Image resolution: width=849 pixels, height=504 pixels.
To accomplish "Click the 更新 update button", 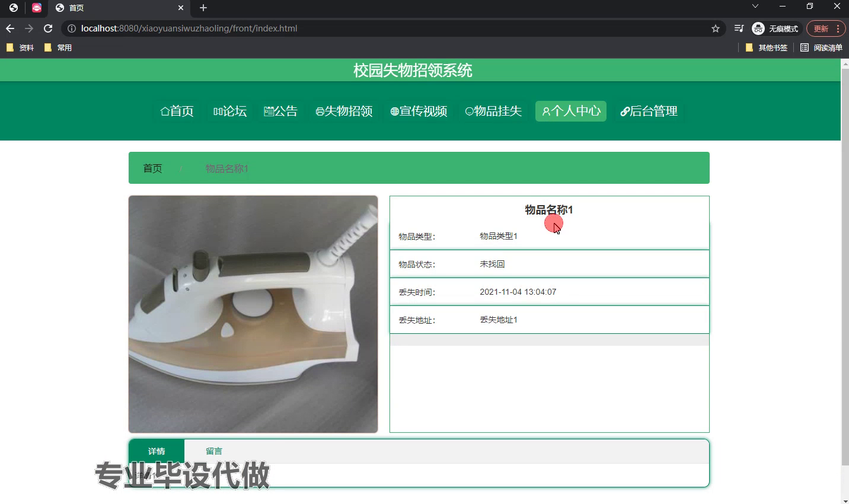I will 825,28.
